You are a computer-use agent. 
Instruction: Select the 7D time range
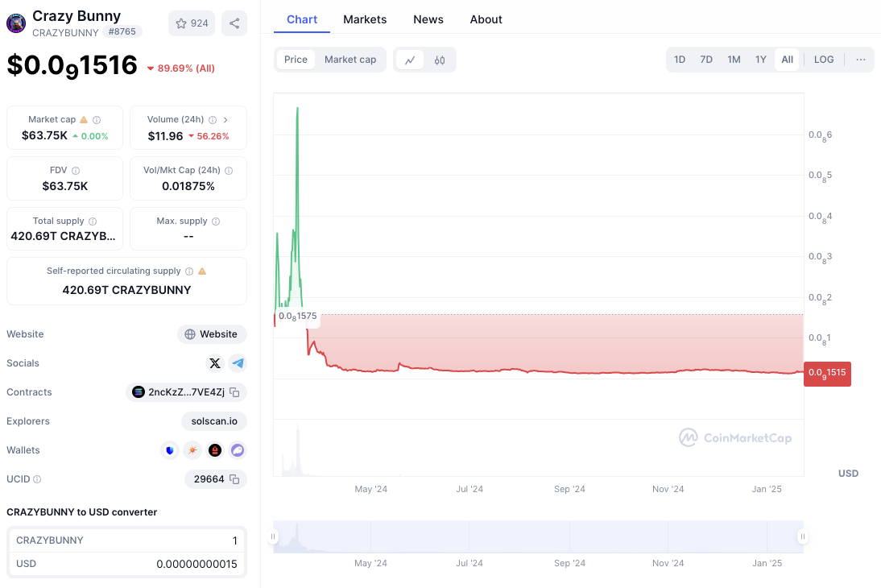tap(706, 60)
